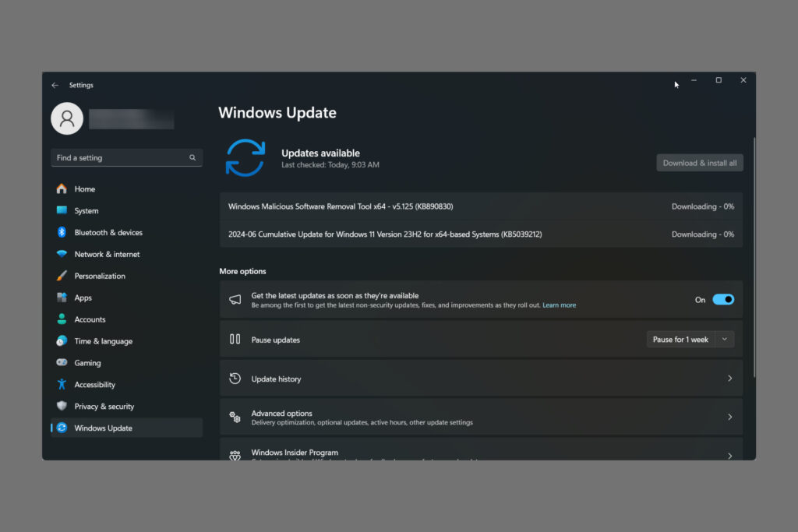Screen dimensions: 798x532
Task: Click the Apps grid icon
Action: coord(62,298)
